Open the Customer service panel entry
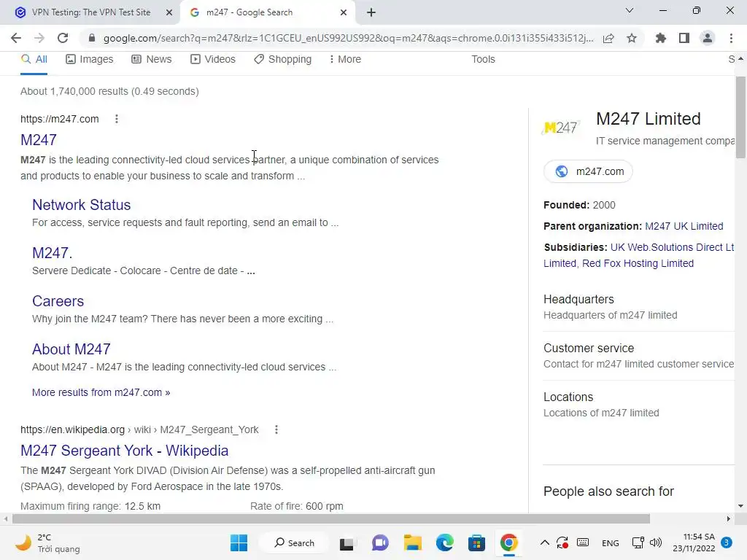 click(x=638, y=356)
